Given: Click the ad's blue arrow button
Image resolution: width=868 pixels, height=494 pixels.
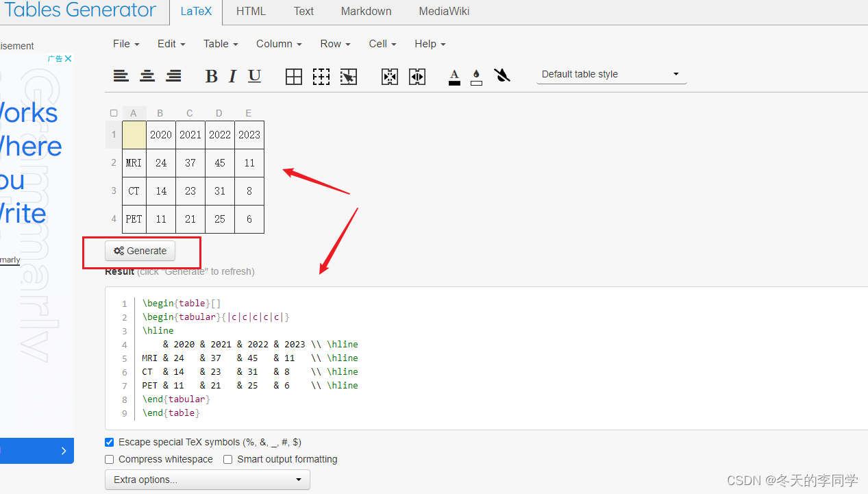Looking at the screenshot, I should [x=64, y=451].
